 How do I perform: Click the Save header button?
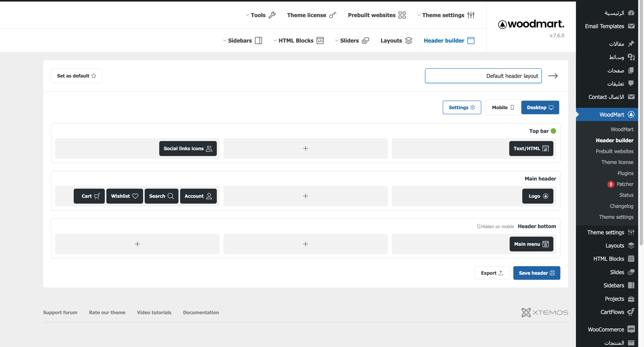tap(536, 273)
